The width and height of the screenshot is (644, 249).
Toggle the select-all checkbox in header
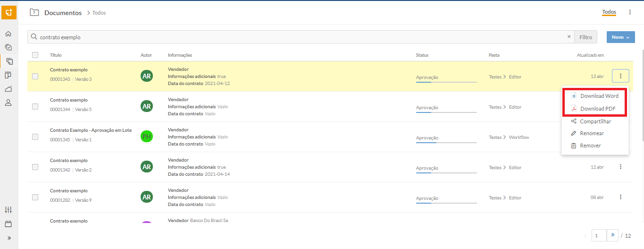(x=35, y=55)
